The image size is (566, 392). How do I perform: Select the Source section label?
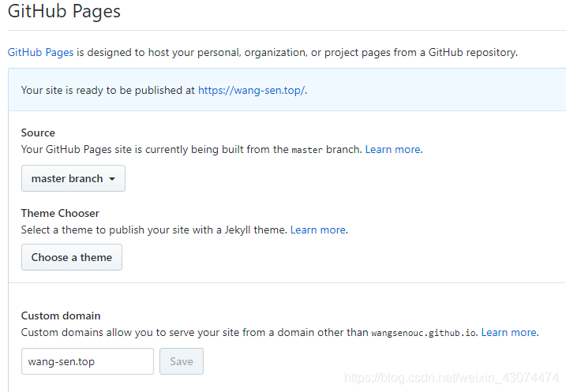38,133
